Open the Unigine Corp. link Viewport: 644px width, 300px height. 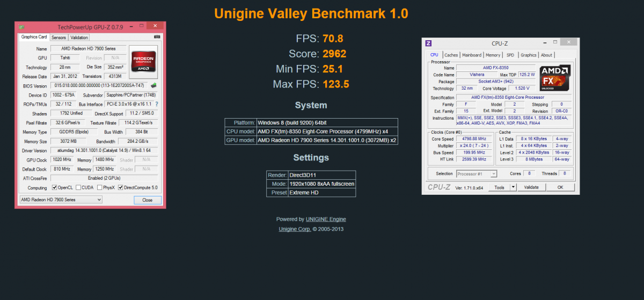click(295, 229)
